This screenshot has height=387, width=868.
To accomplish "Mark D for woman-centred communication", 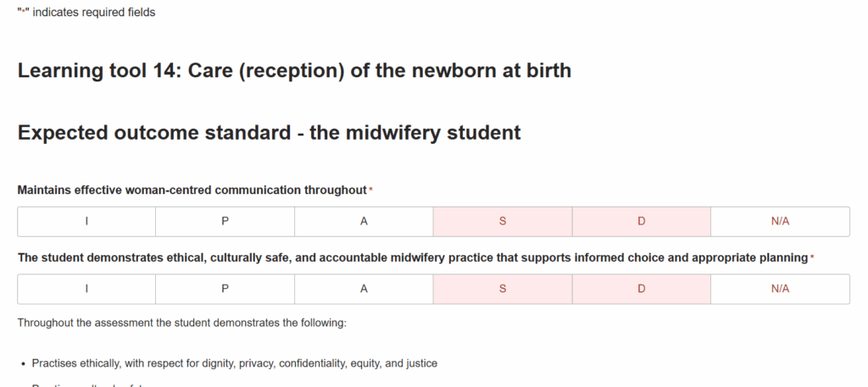I will click(x=642, y=221).
